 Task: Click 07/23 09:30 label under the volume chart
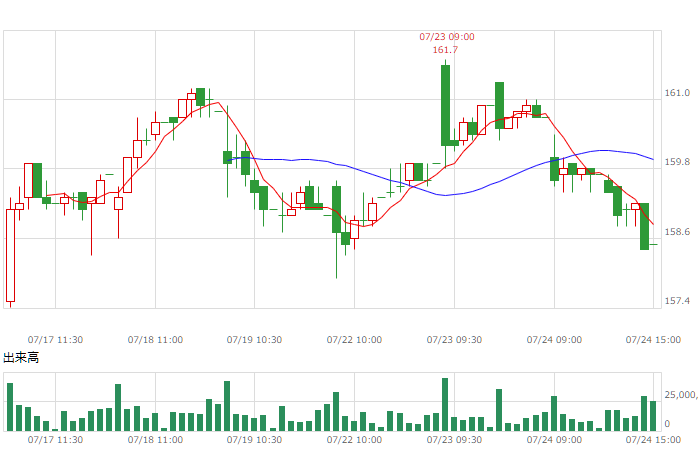(x=455, y=440)
